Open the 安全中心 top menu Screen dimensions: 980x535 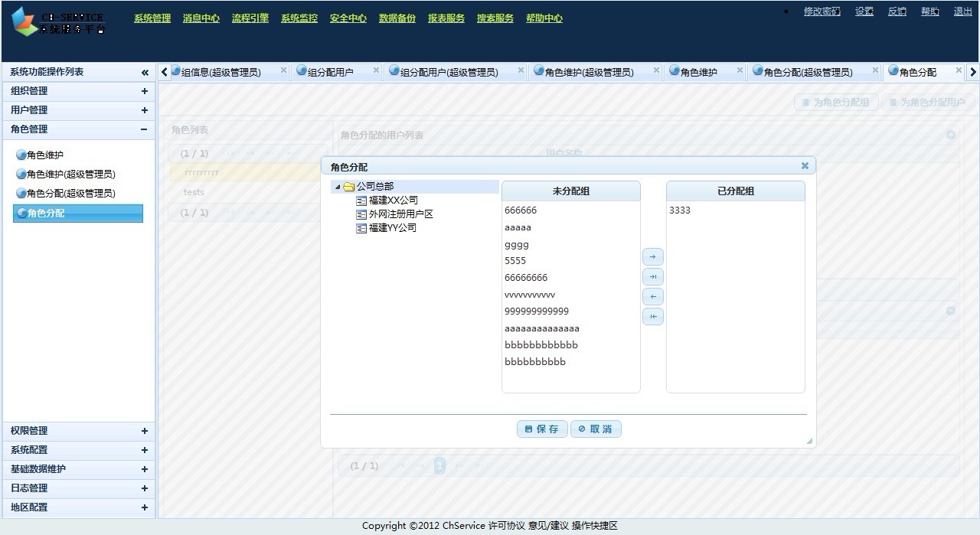(x=348, y=18)
